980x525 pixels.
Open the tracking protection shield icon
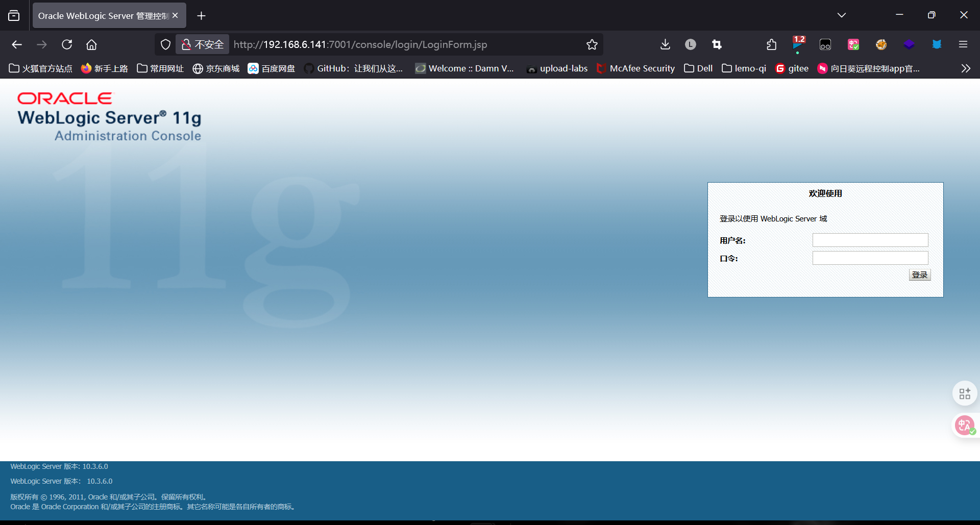pyautogui.click(x=165, y=44)
